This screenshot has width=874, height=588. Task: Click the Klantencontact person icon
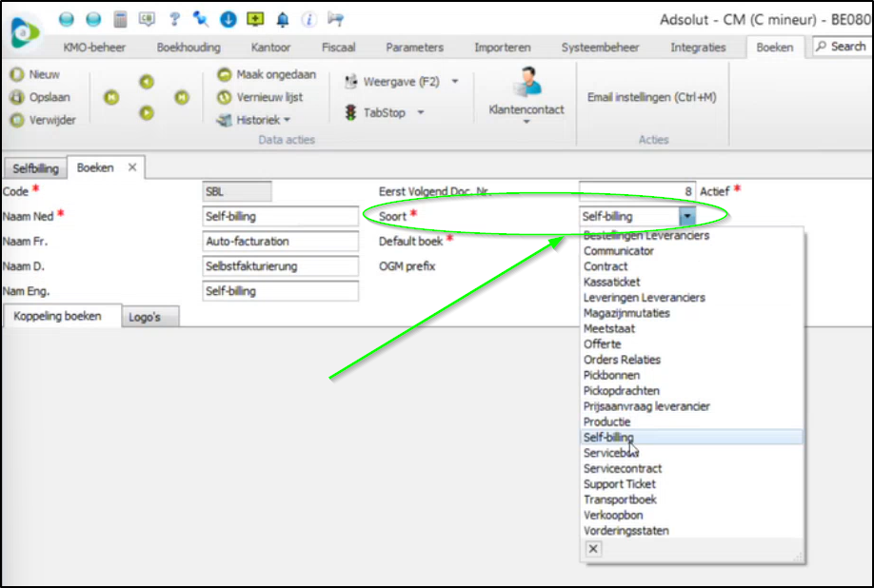click(526, 83)
